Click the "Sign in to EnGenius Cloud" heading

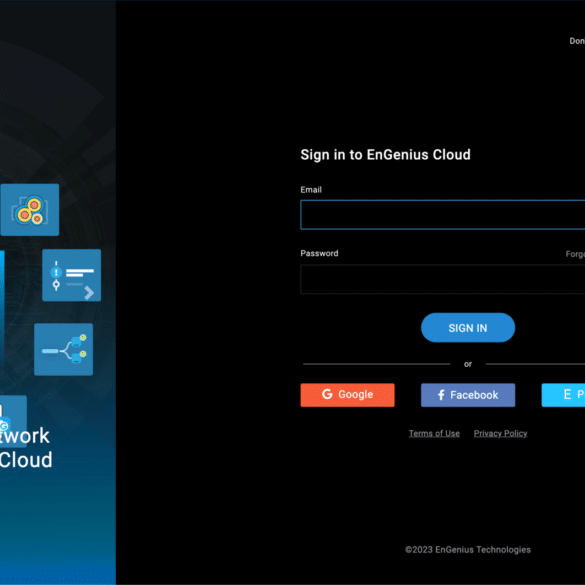(x=385, y=154)
